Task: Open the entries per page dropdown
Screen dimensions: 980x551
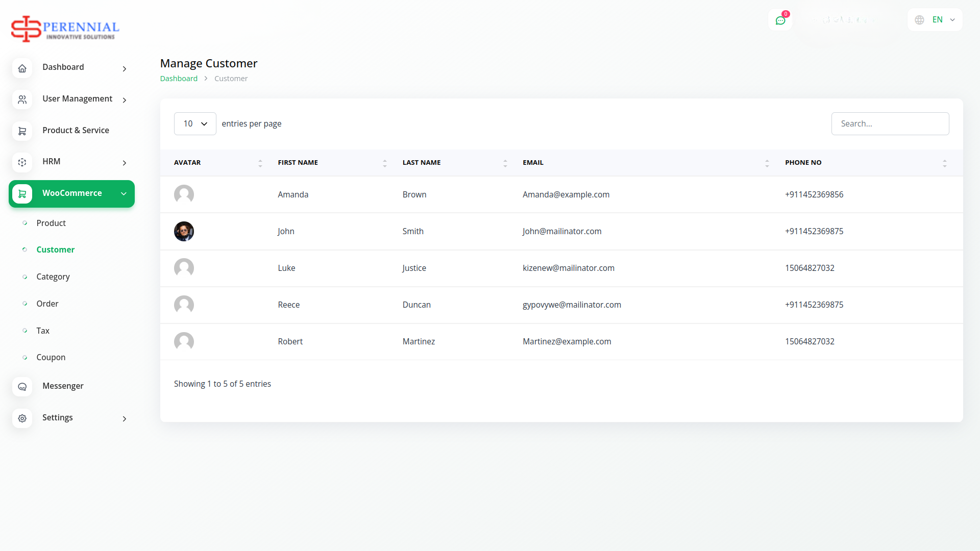Action: click(195, 123)
